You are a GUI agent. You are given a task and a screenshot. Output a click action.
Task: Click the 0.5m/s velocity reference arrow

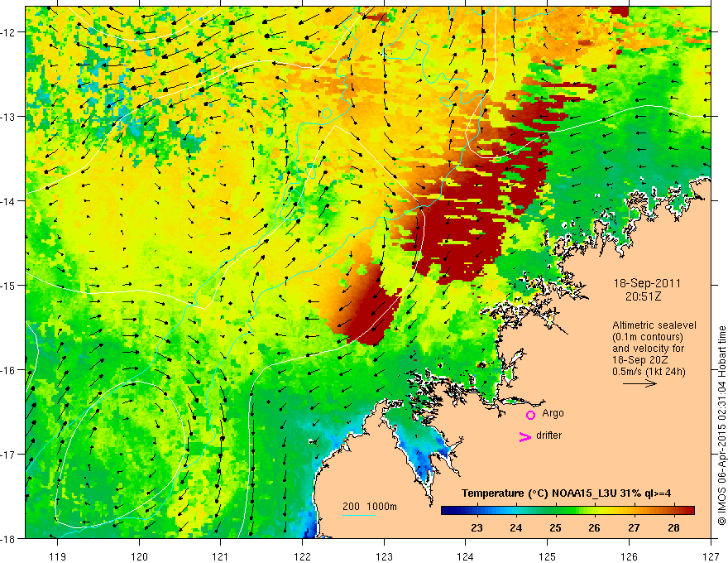click(x=639, y=383)
